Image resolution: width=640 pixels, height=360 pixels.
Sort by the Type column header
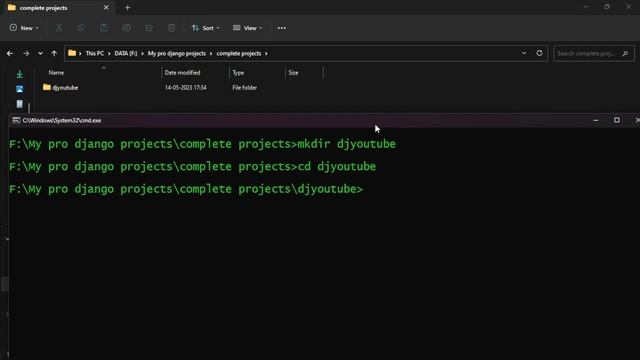[x=238, y=73]
